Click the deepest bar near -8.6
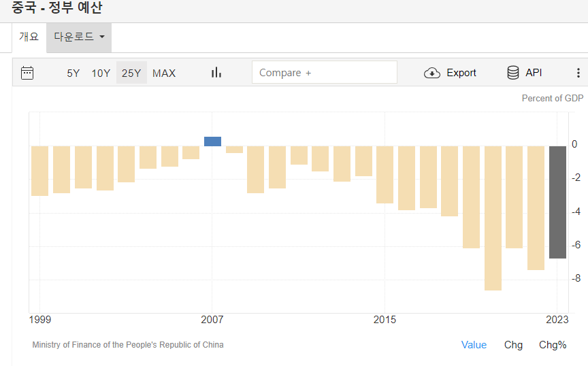588x366 pixels. click(x=493, y=218)
